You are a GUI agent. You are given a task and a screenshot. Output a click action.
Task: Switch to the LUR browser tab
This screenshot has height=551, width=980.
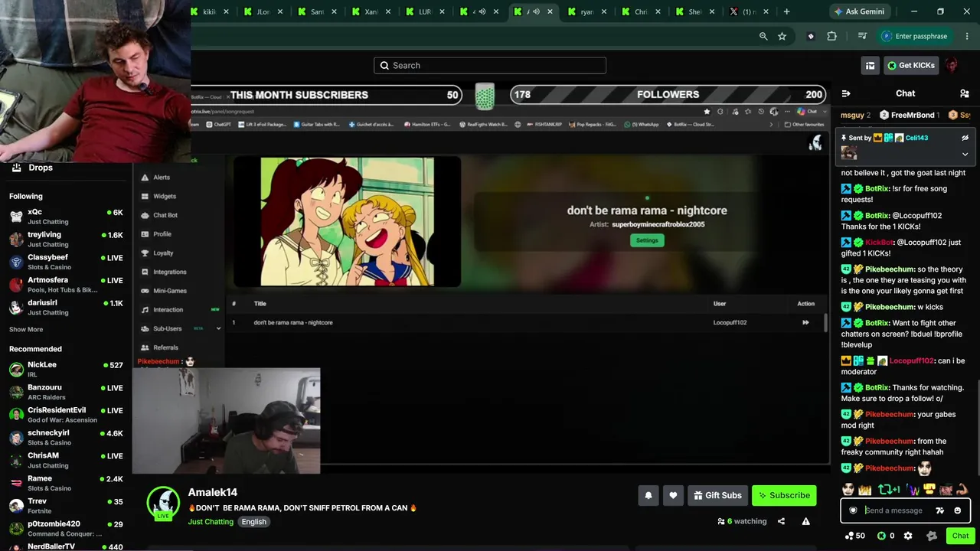point(425,11)
